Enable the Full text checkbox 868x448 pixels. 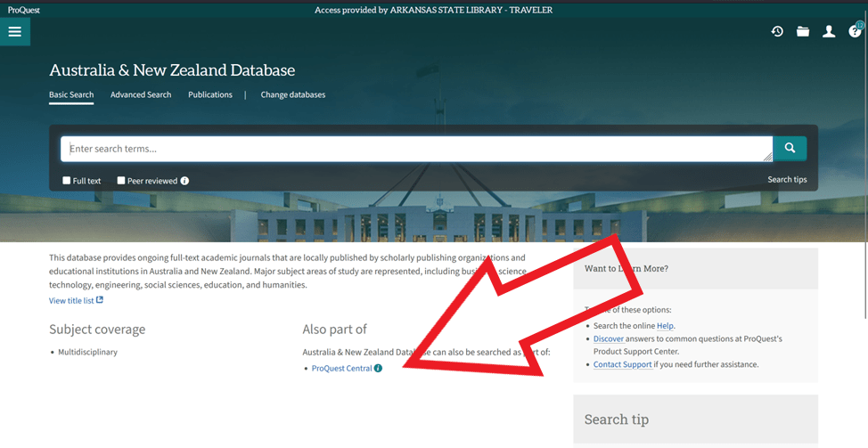(67, 181)
